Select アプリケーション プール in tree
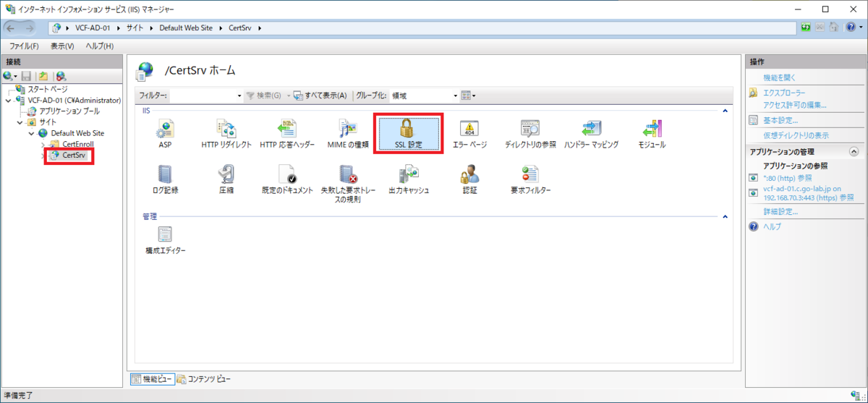Screen dimensions: 868x403 click(69, 111)
